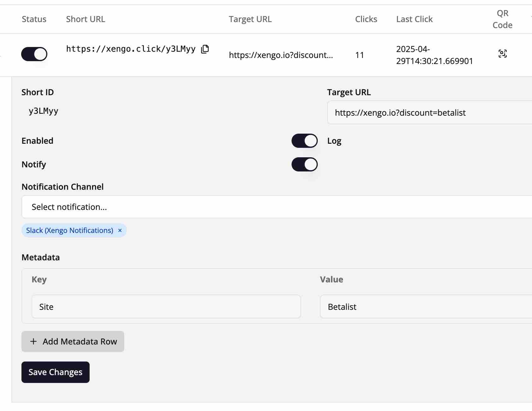Turn off the Notify toggle
532x411 pixels.
[x=304, y=164]
